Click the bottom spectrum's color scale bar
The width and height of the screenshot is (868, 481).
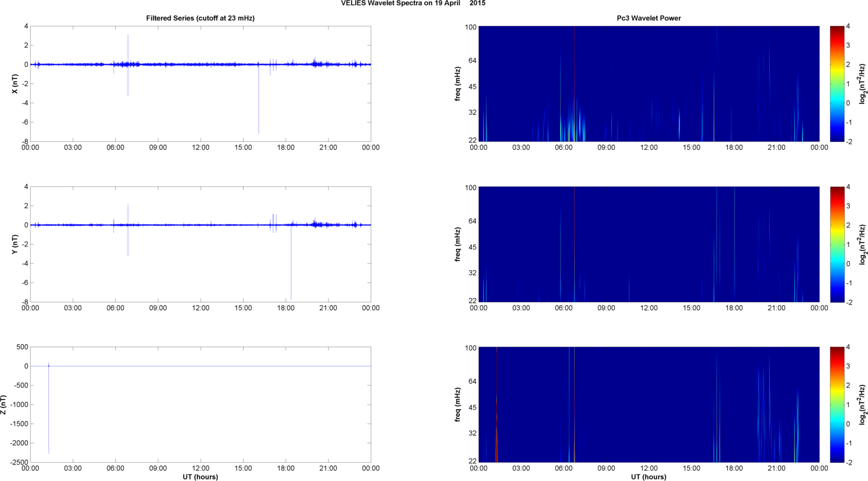click(837, 405)
